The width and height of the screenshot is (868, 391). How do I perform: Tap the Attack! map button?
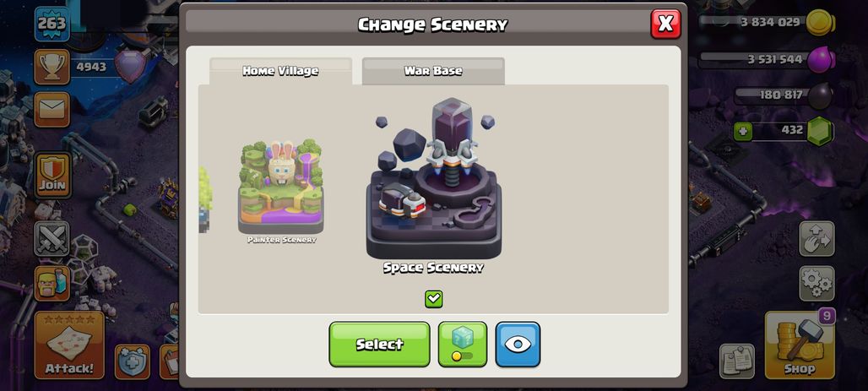click(69, 345)
